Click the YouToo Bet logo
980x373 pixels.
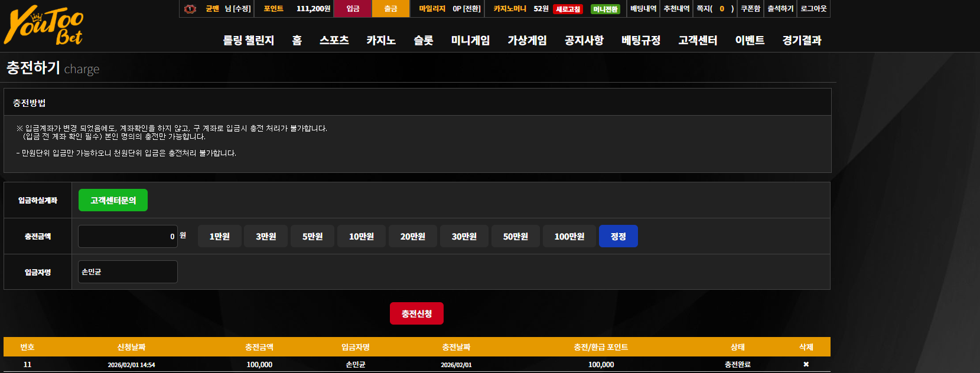[x=44, y=25]
